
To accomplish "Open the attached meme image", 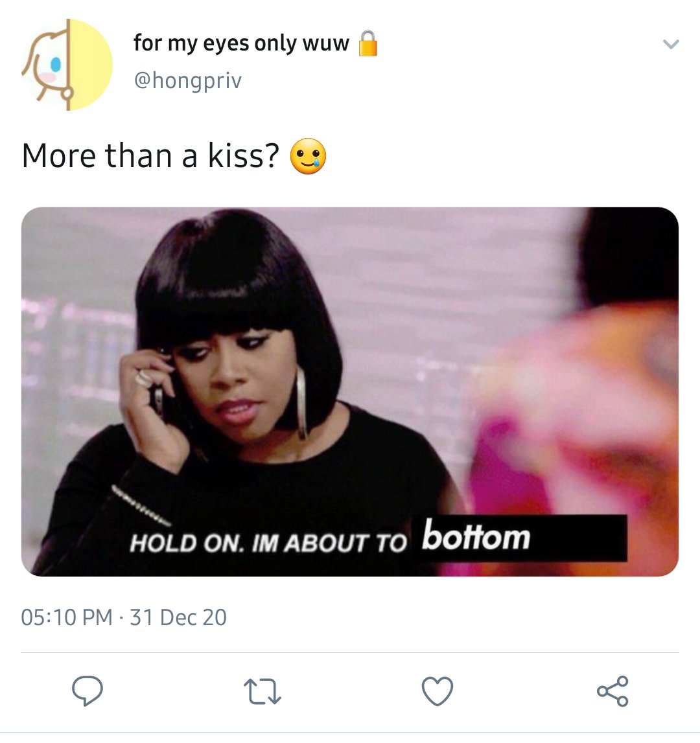I will pos(350,392).
